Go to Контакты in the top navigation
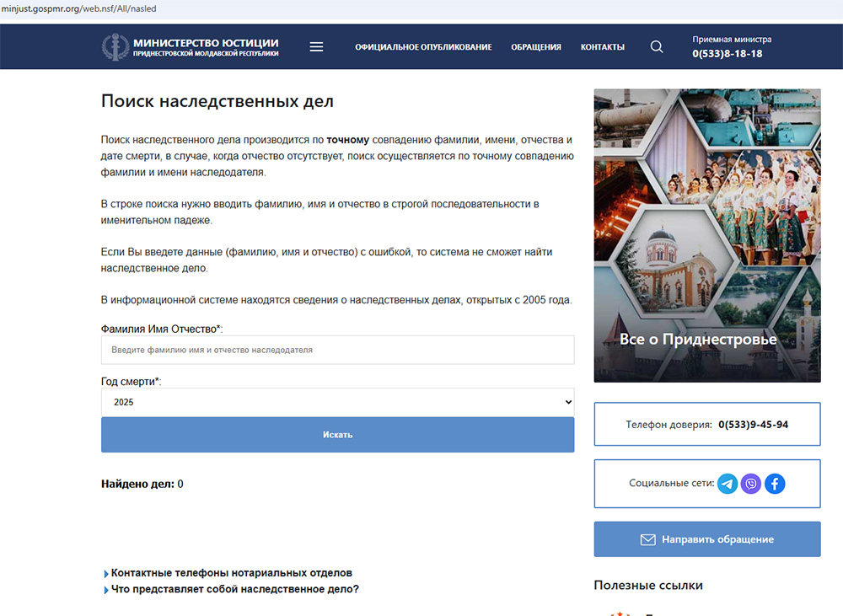 pos(603,47)
